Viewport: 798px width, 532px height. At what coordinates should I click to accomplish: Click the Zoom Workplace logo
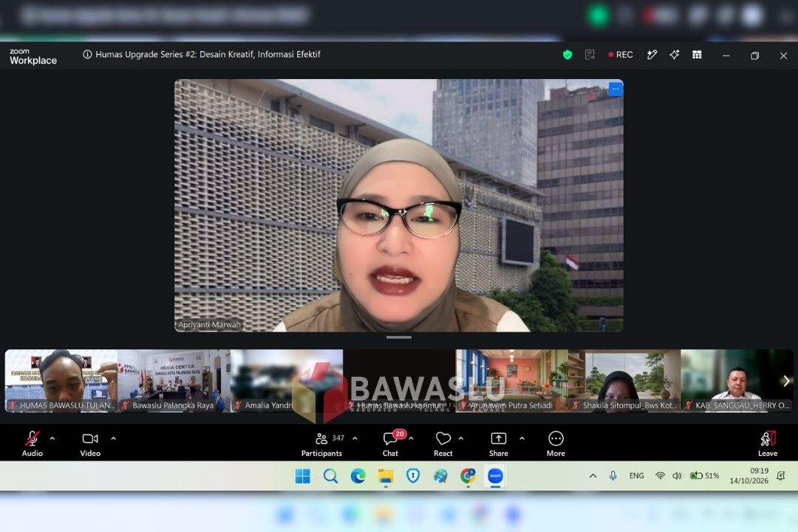click(x=33, y=56)
